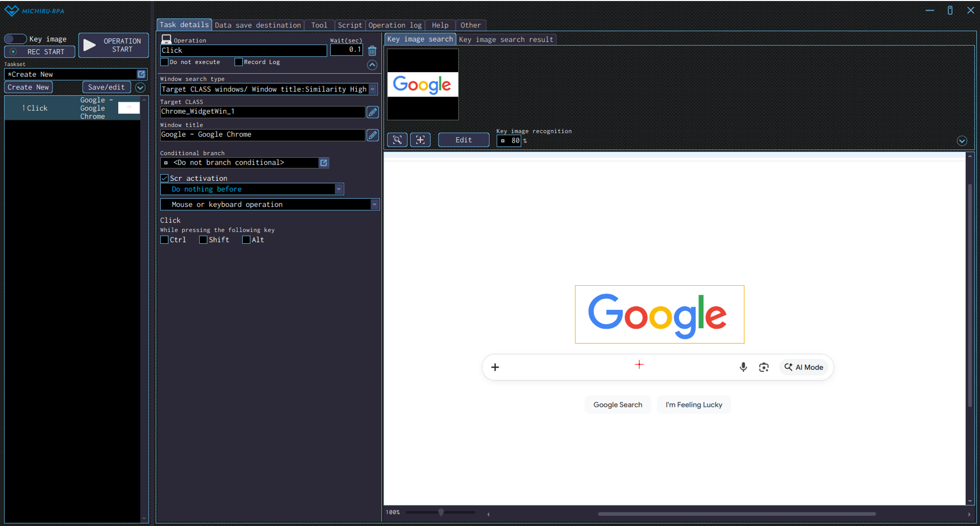Screen dimensions: 980x526
Task: Open the Taskset external edit icon
Action: point(141,74)
